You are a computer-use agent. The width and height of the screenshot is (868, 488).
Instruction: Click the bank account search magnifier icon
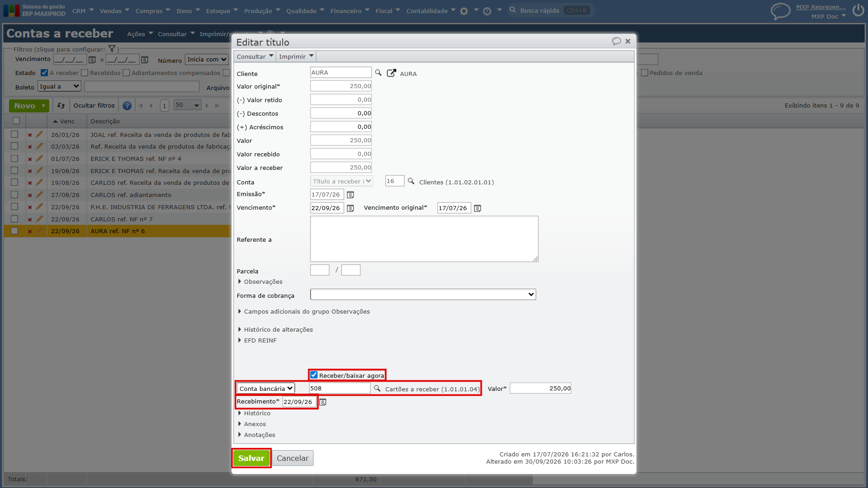click(x=377, y=388)
